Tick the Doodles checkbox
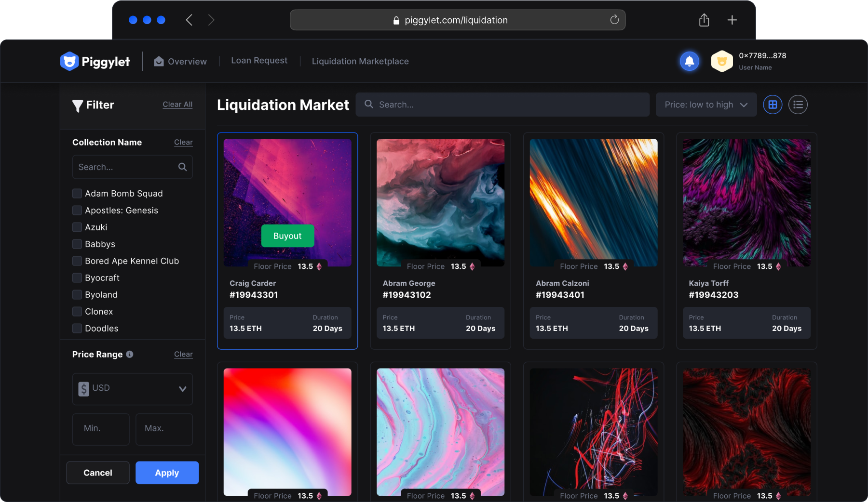Image resolution: width=868 pixels, height=502 pixels. [x=77, y=329]
